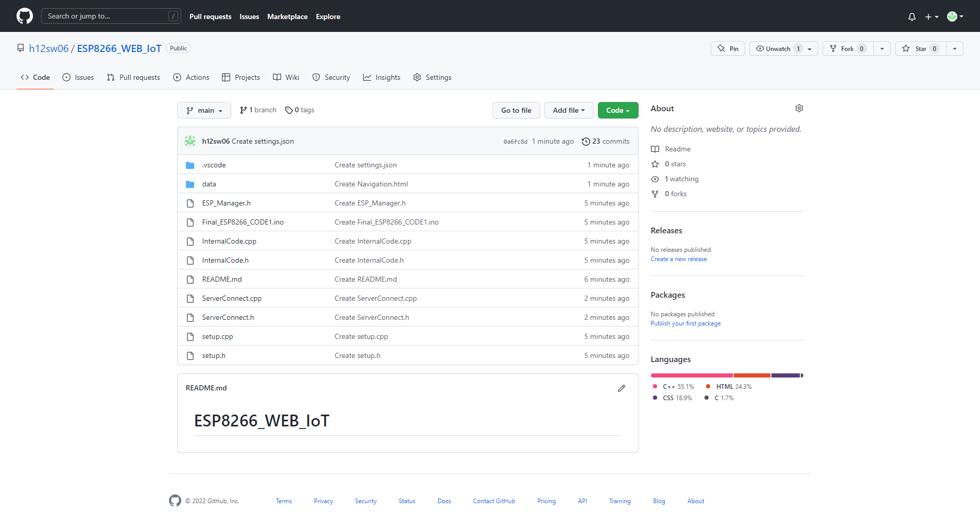
Task: Switch to the repository Pull requests tab
Action: pyautogui.click(x=133, y=77)
